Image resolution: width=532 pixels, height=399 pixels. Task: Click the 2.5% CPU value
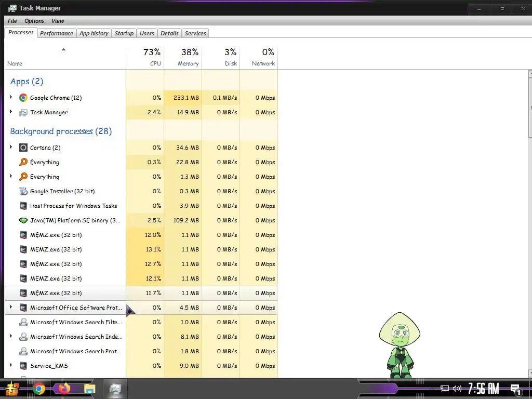154,220
